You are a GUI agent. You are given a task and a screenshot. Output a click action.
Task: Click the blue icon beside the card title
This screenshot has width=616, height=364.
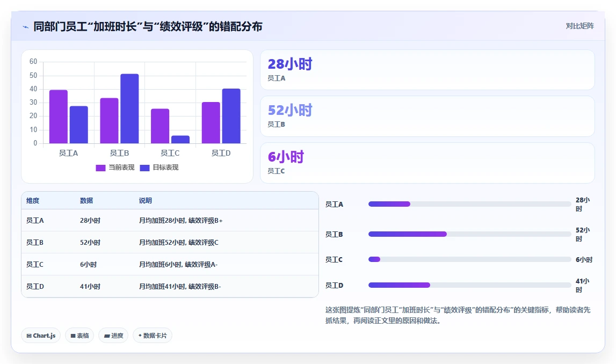pos(26,27)
